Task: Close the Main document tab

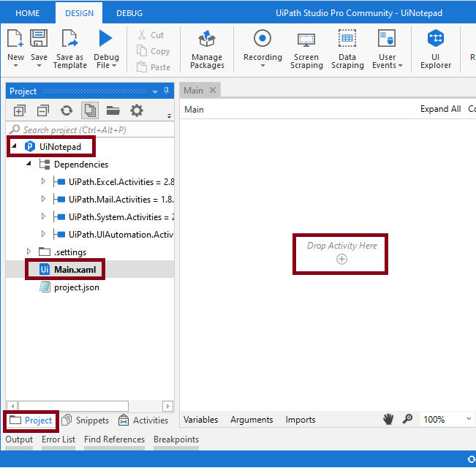Action: click(x=213, y=90)
